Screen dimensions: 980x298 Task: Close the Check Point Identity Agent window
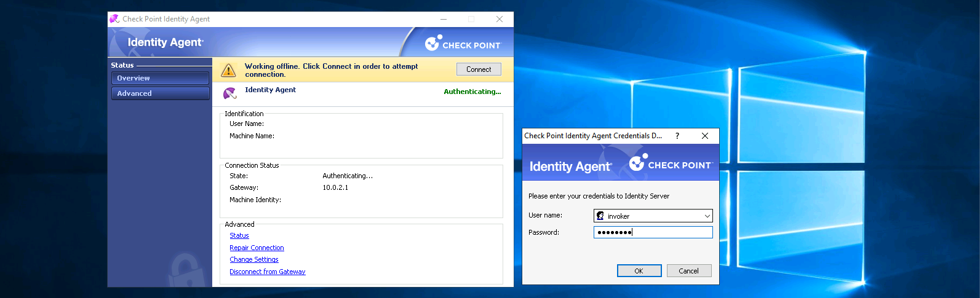[500, 19]
